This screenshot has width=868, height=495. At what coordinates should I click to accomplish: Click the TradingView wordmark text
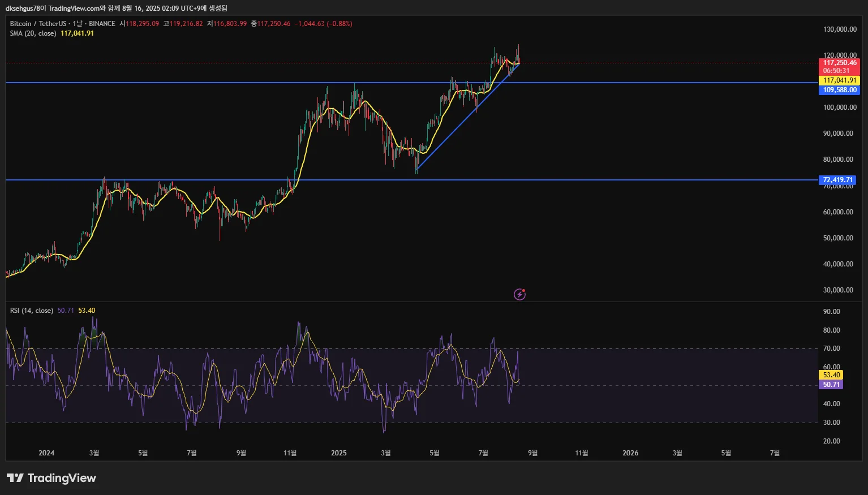point(62,478)
